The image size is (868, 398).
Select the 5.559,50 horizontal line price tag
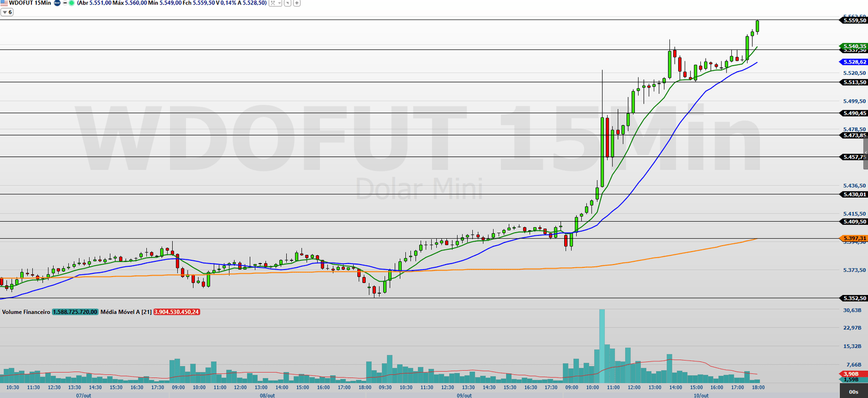854,20
